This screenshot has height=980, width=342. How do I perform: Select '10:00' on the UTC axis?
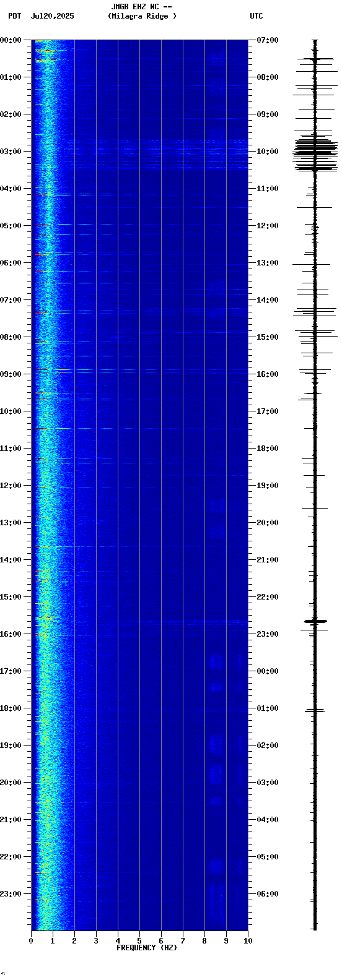(268, 152)
